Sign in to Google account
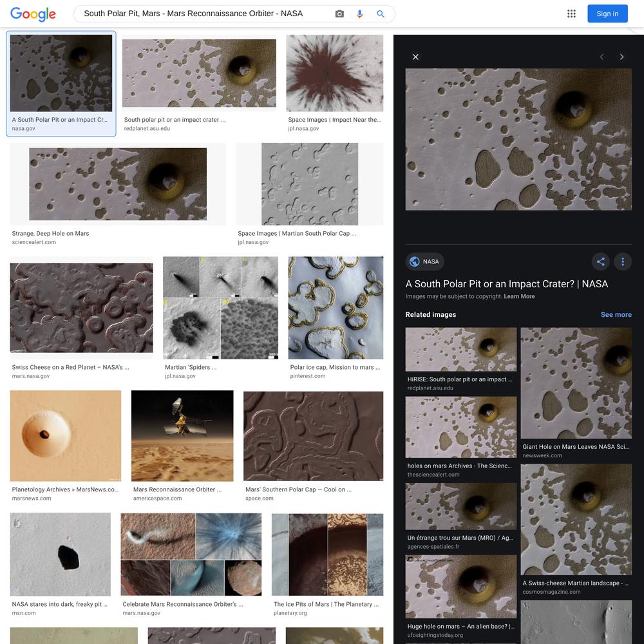644x644 pixels. pos(607,14)
